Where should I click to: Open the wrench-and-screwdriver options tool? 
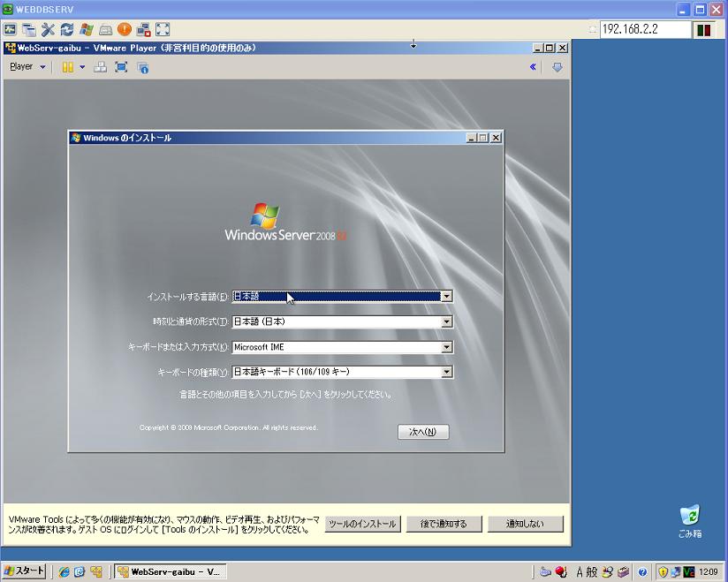coord(48,30)
